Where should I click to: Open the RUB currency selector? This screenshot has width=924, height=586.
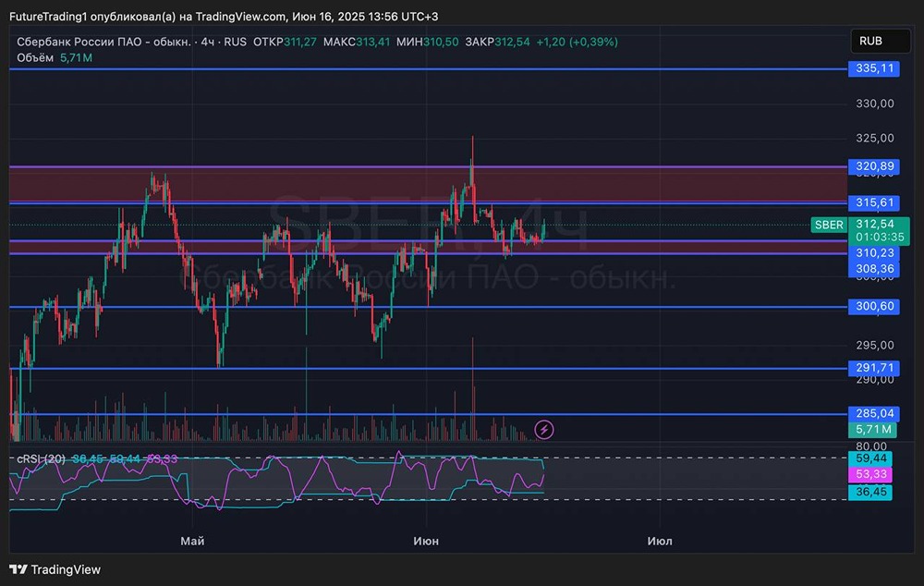(881, 42)
